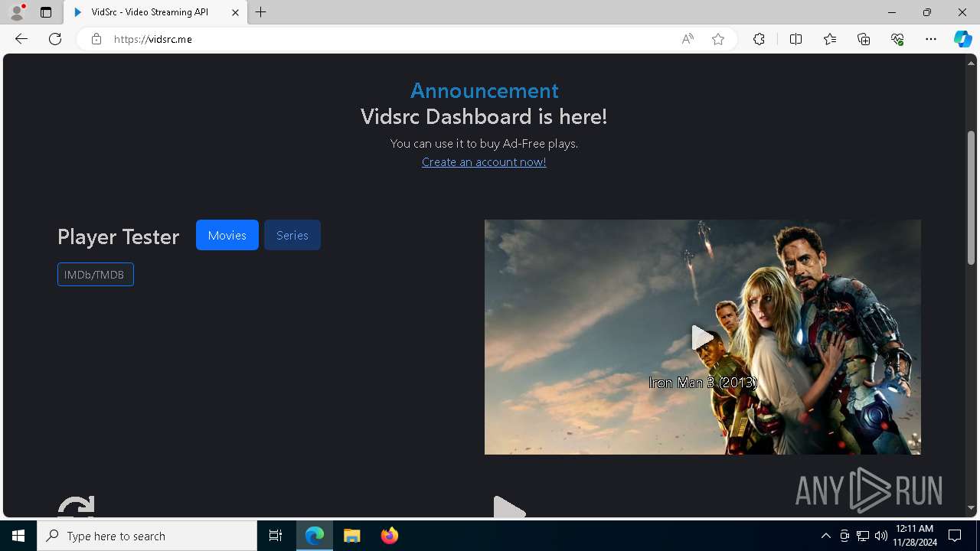Select the Movies button
980x551 pixels.
[227, 235]
